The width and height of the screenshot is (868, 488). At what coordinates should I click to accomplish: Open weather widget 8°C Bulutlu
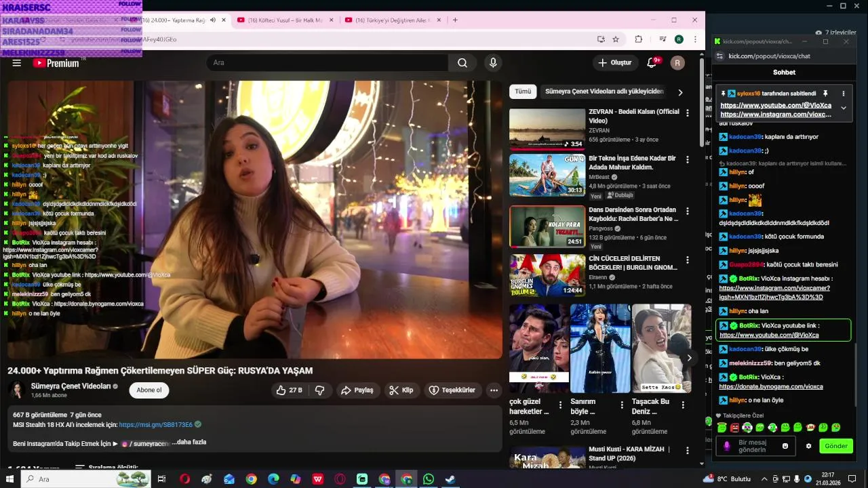point(726,479)
